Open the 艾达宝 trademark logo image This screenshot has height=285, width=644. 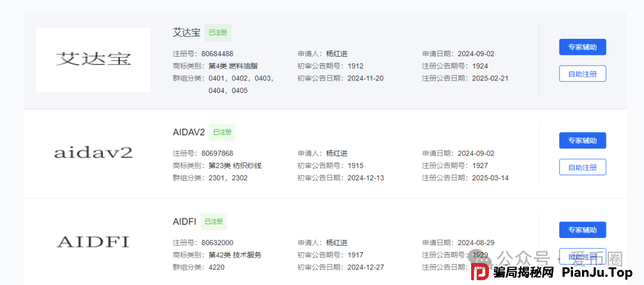tap(93, 60)
